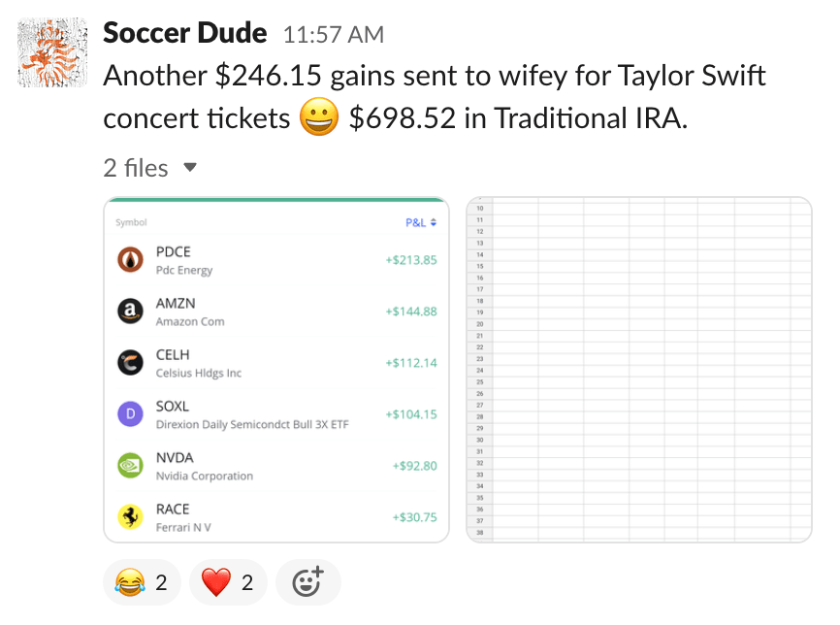This screenshot has width=840, height=625.
Task: Open the add reaction emoji picker
Action: pos(307,582)
